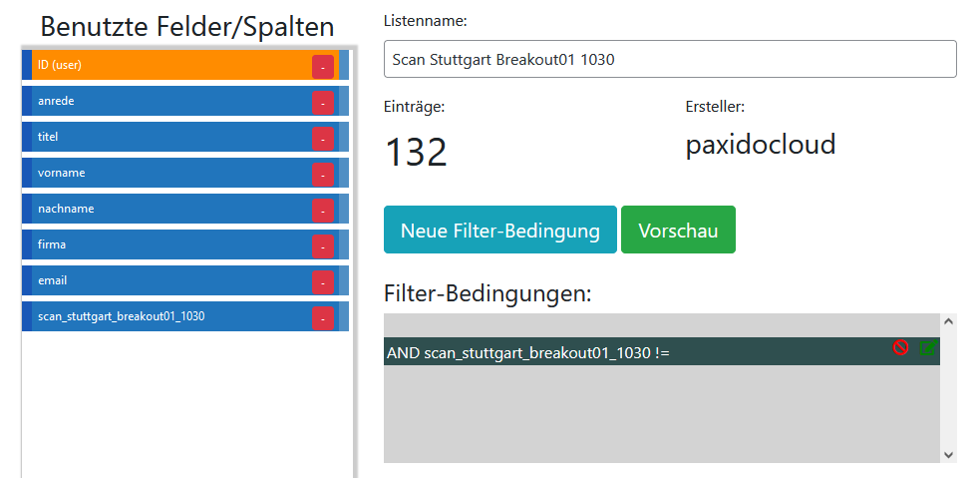This screenshot has width=980, height=478.
Task: Remove the scan_stuttgart_breakout01_1030 field with minus button
Action: tap(323, 317)
